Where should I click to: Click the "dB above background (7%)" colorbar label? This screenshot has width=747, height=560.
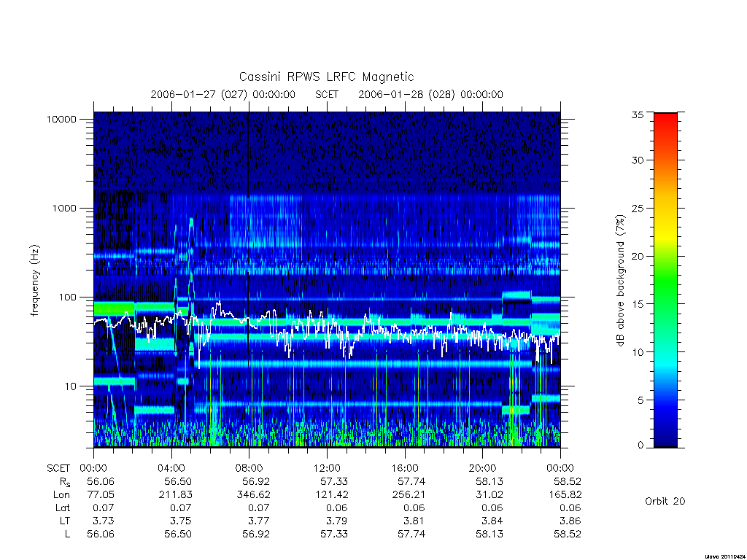click(x=620, y=280)
